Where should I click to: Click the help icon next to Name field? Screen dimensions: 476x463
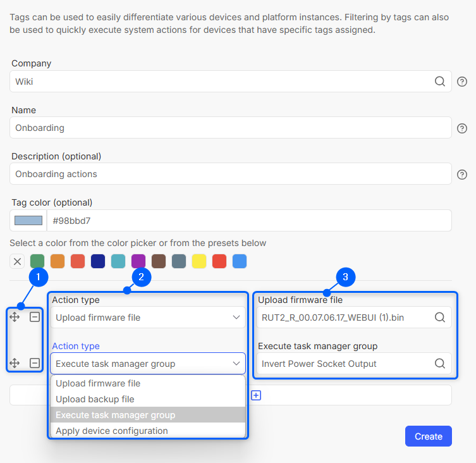(462, 128)
